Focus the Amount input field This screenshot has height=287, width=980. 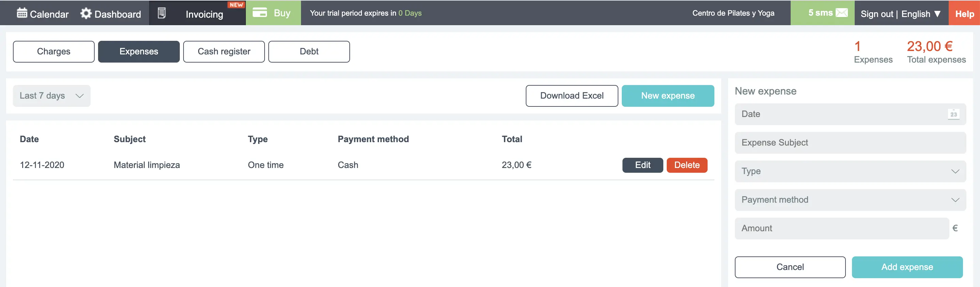pyautogui.click(x=841, y=228)
